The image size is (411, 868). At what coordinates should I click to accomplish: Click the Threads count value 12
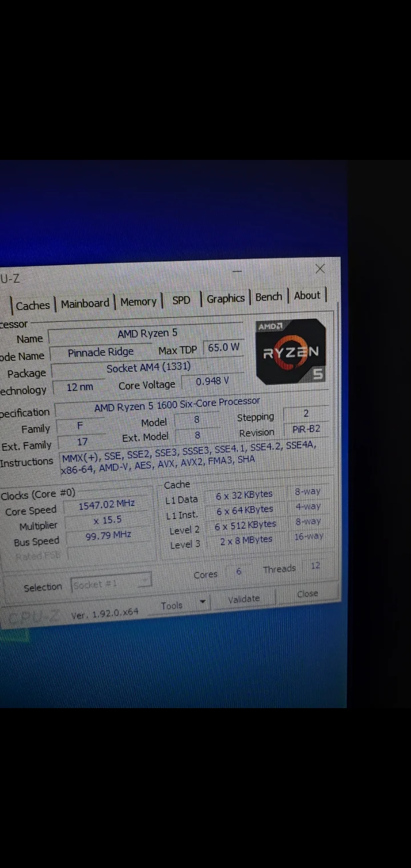point(315,566)
